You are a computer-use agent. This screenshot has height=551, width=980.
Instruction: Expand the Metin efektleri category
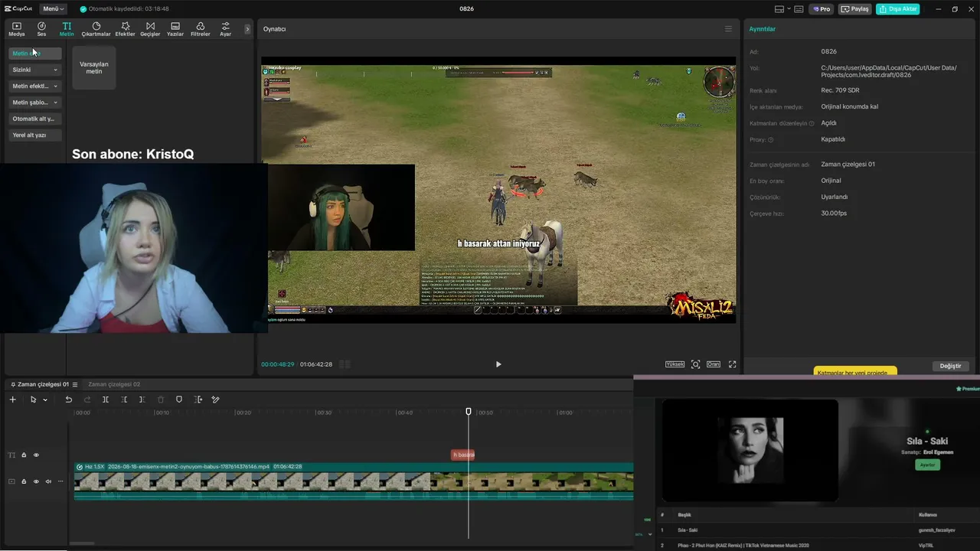(x=35, y=86)
